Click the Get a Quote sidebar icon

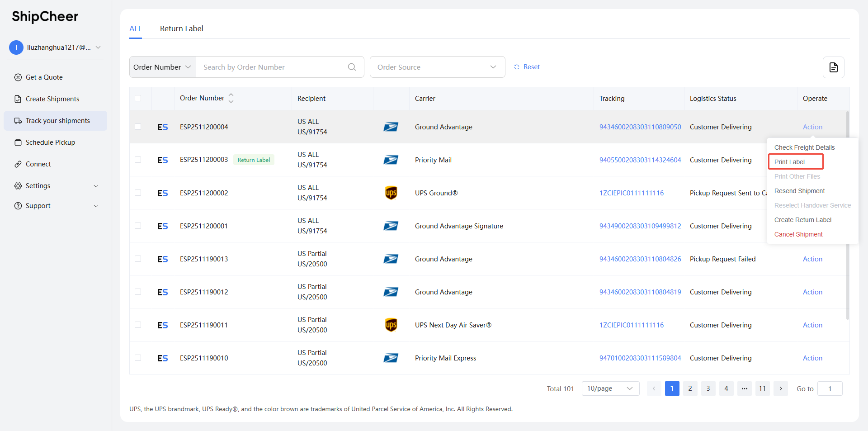click(x=18, y=77)
